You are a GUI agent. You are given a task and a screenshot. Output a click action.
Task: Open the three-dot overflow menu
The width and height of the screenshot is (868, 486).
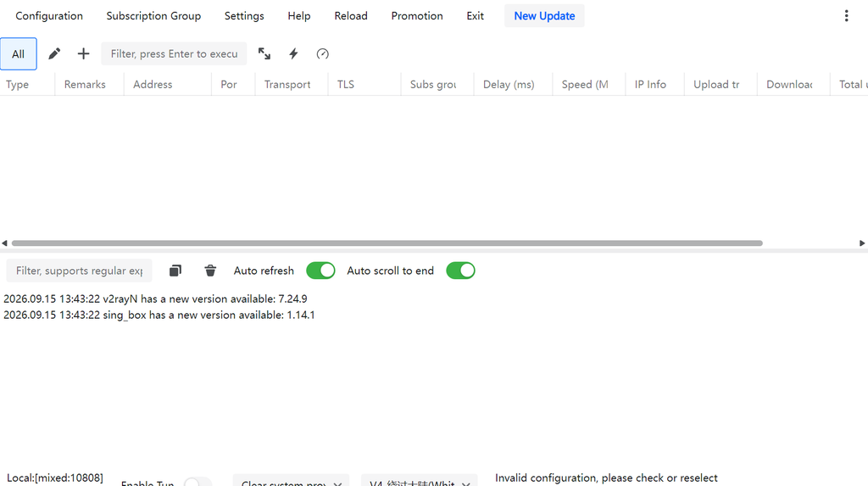846,15
